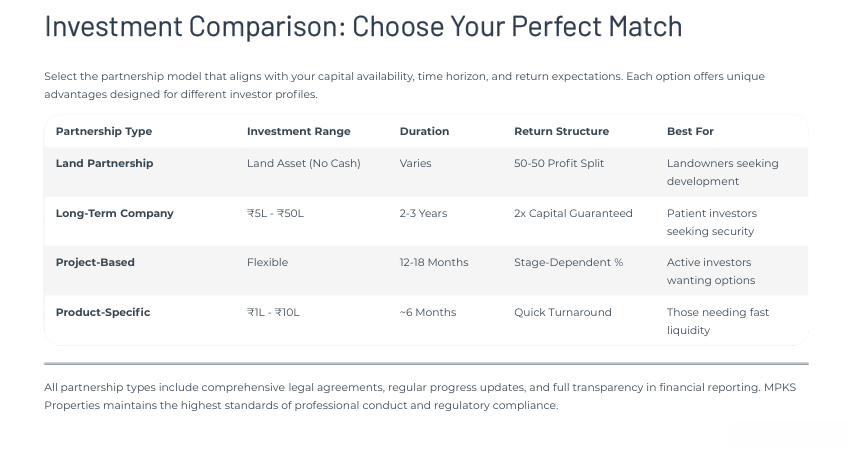Viewport: 851px width, 450px height.
Task: Click the Investment Range column header
Action: click(298, 131)
